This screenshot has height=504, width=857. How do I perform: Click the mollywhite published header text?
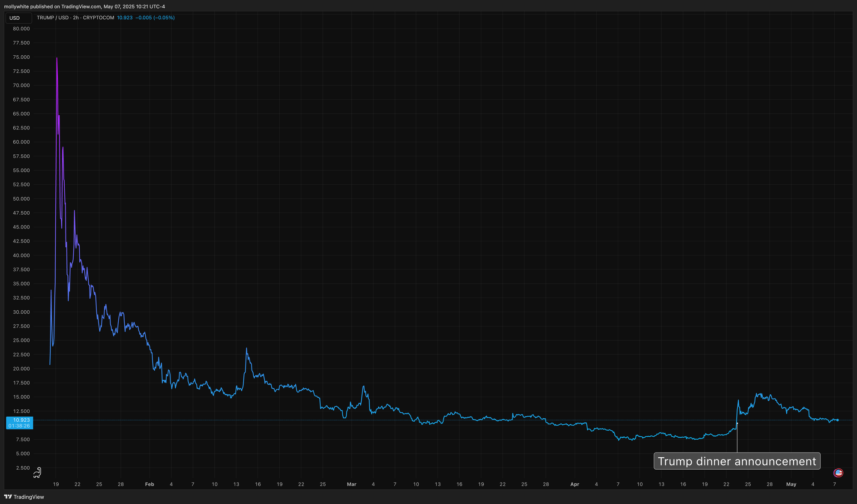click(x=84, y=6)
